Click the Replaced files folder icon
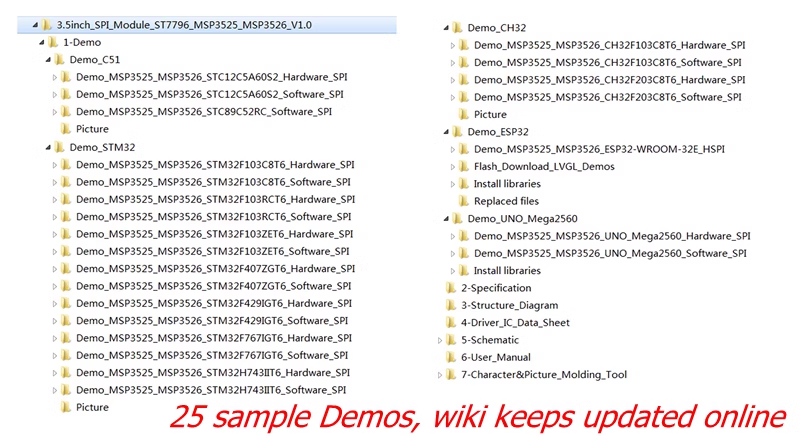800x436 pixels. pos(464,201)
